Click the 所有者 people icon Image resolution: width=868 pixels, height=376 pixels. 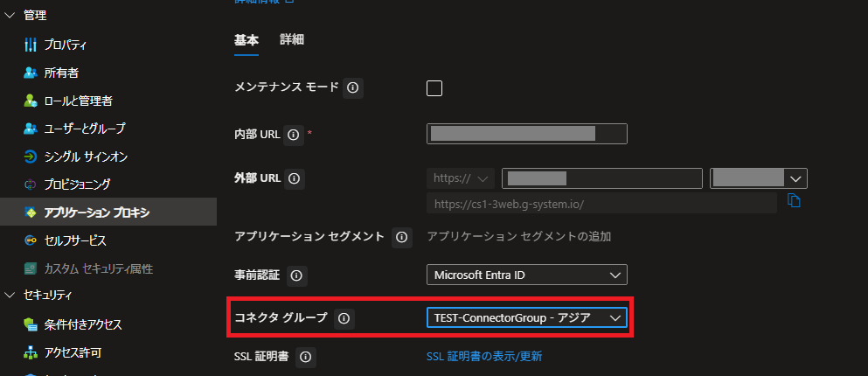pos(31,73)
